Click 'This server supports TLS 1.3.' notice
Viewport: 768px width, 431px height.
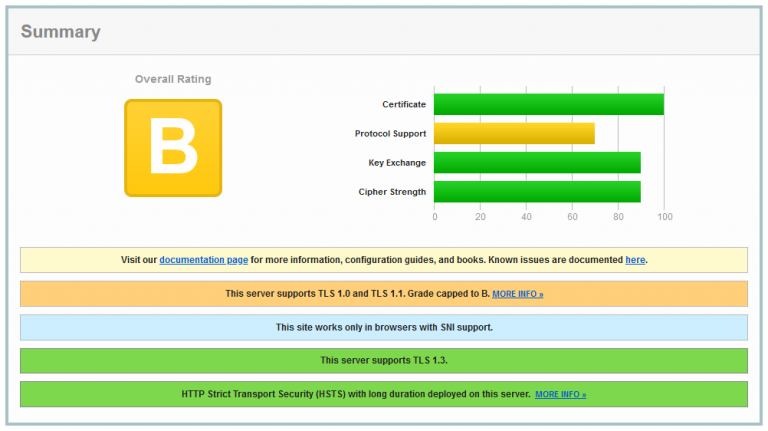pos(384,360)
